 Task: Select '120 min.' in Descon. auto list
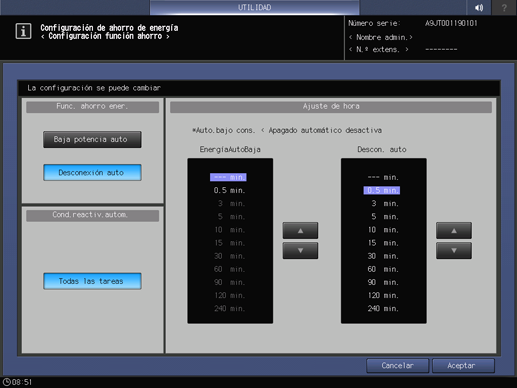pyautogui.click(x=383, y=295)
